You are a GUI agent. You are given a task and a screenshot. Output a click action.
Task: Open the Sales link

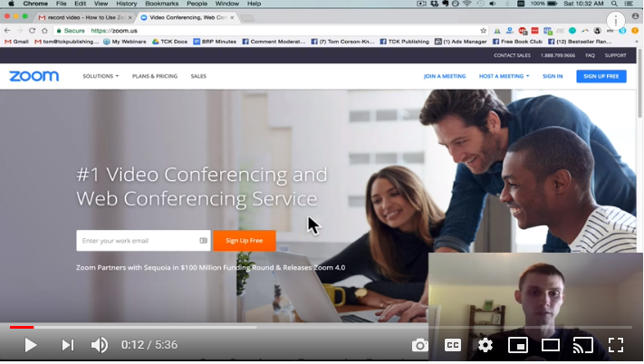point(198,76)
